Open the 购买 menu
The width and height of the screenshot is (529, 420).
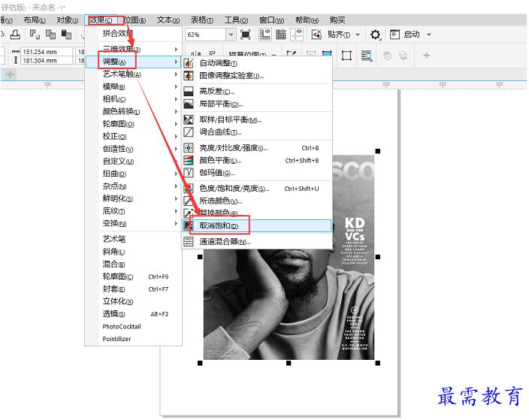click(337, 20)
